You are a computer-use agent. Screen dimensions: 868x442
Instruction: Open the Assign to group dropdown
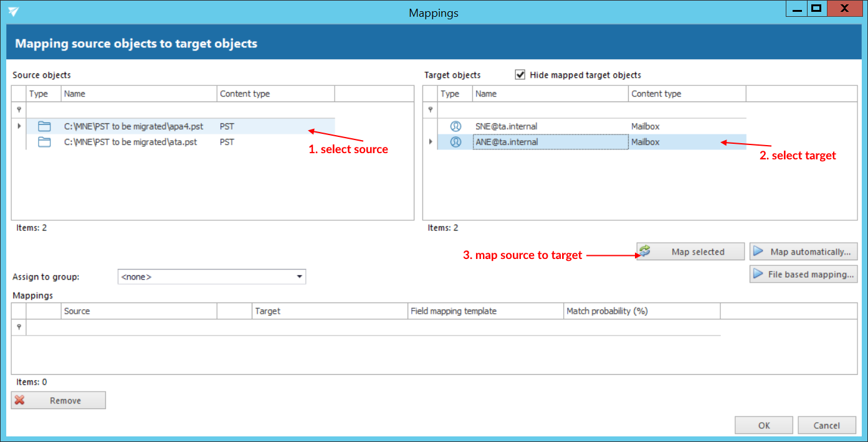click(x=299, y=276)
